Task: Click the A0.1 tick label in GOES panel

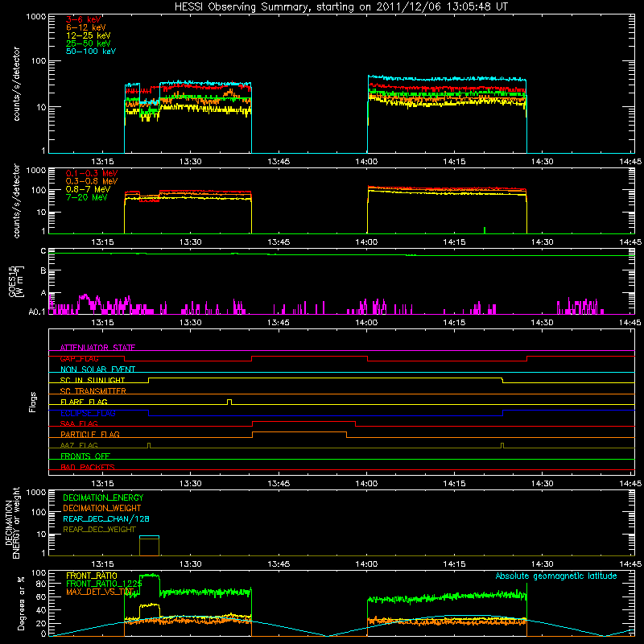Action: pyautogui.click(x=37, y=312)
